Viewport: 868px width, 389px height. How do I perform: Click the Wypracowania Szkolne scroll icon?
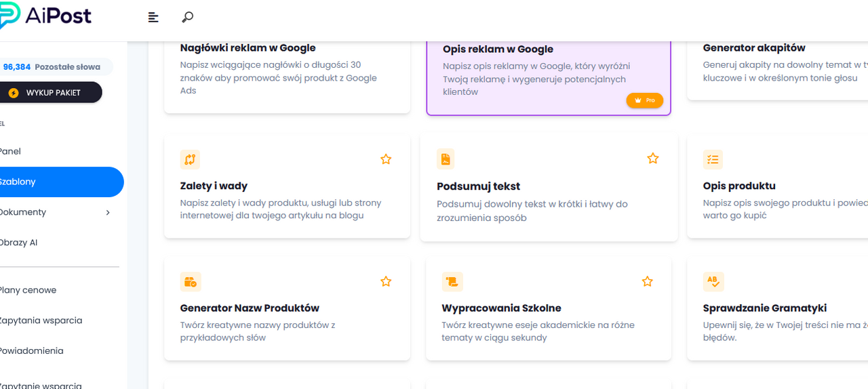click(452, 281)
